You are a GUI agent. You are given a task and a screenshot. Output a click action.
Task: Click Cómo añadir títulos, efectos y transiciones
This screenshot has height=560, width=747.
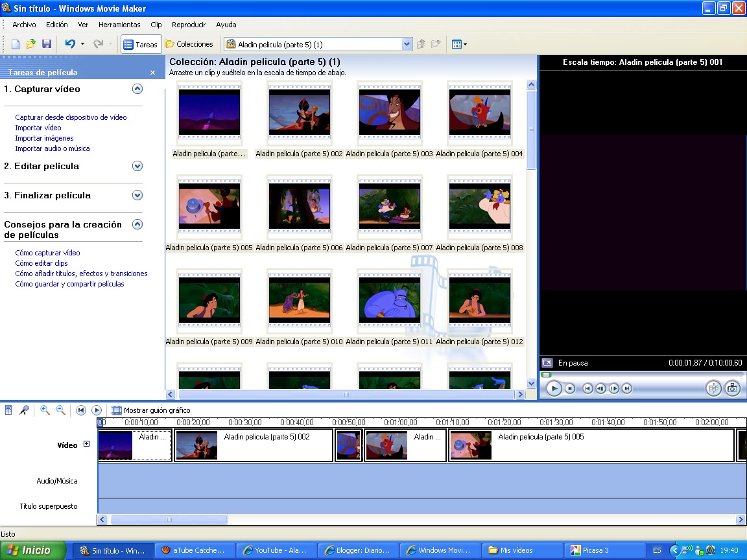[82, 274]
